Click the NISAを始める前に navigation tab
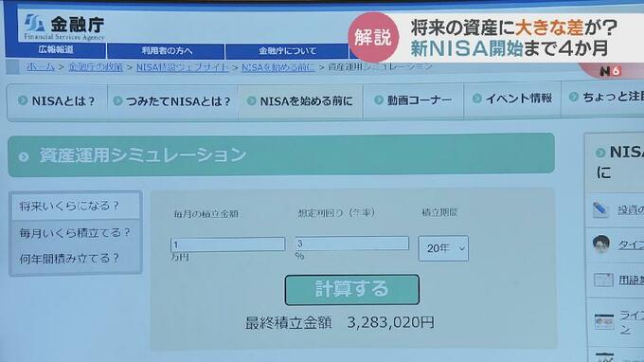644x362 pixels. 300,101
